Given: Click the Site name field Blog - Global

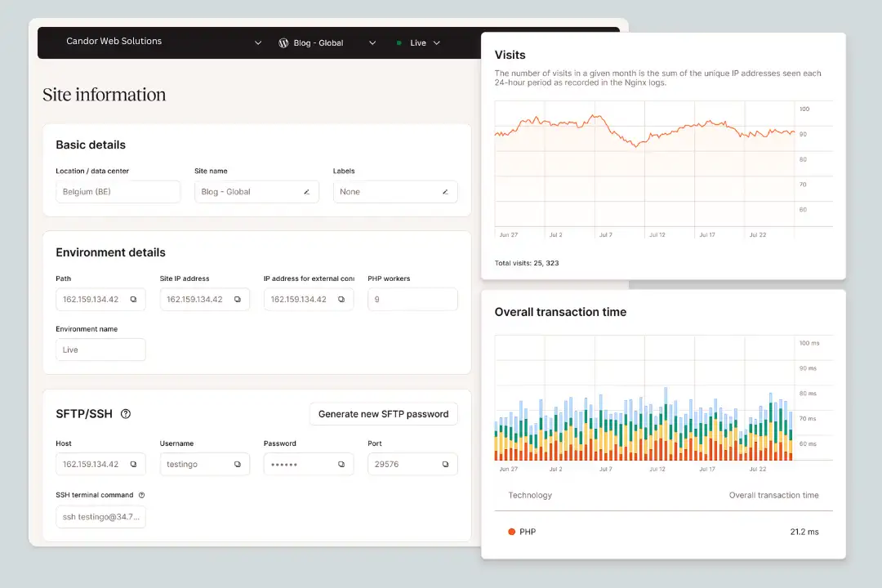Looking at the screenshot, I should coord(256,192).
